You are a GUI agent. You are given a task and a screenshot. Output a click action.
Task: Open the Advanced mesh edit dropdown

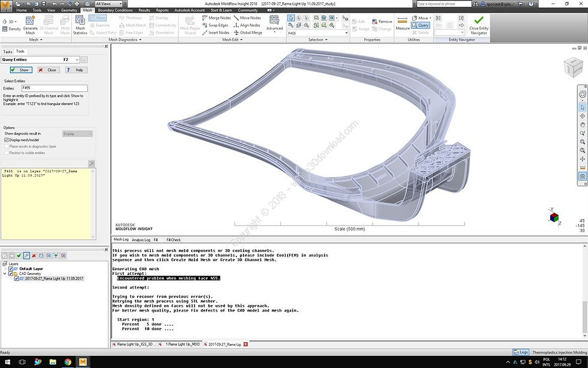[275, 32]
